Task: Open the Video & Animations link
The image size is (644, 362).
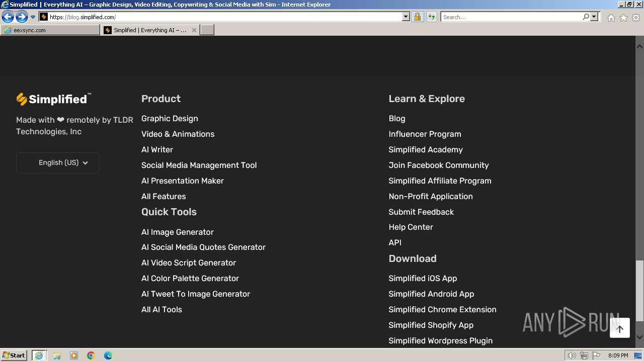Action: [x=178, y=134]
